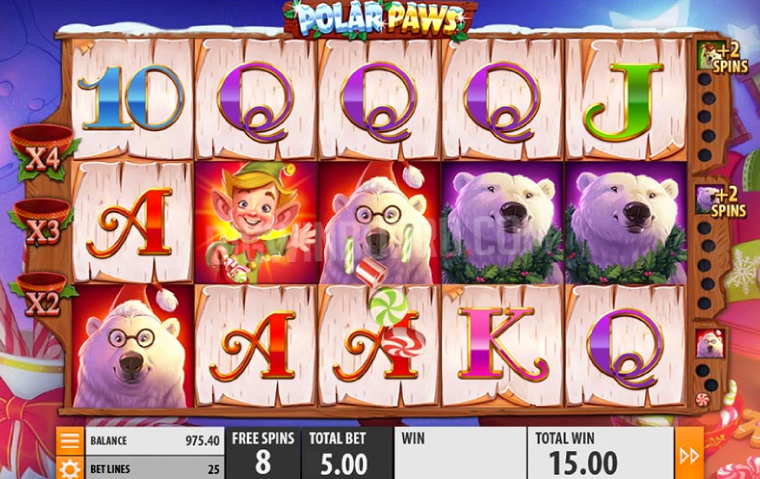Click the pink K symbol
This screenshot has width=760, height=479.
point(502,344)
